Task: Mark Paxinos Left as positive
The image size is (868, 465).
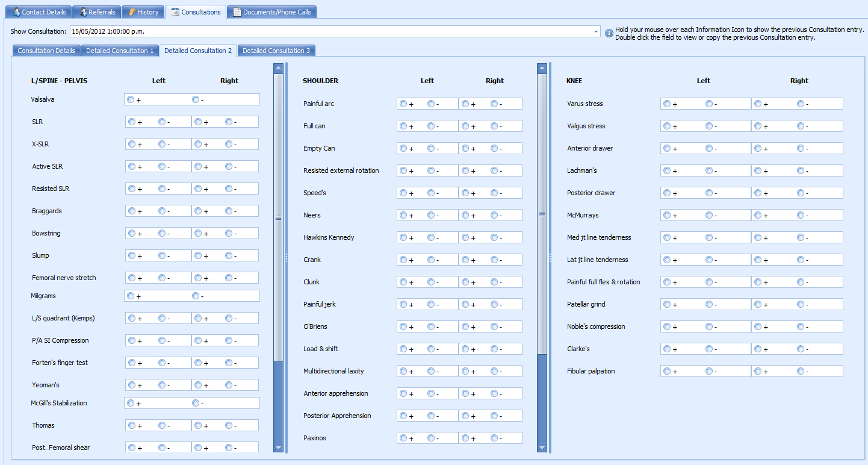Action: (403, 438)
